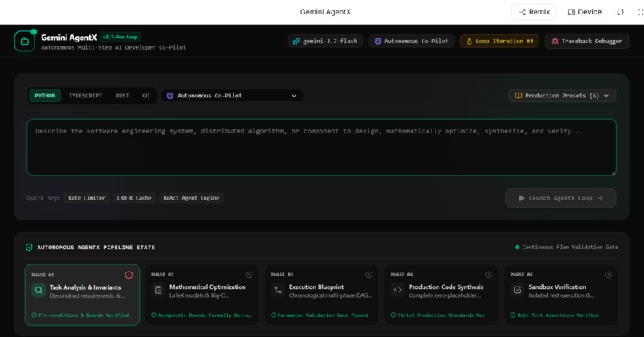The height and width of the screenshot is (337, 644).
Task: Click the Continuous Plan Validation Gate status
Action: pos(566,247)
